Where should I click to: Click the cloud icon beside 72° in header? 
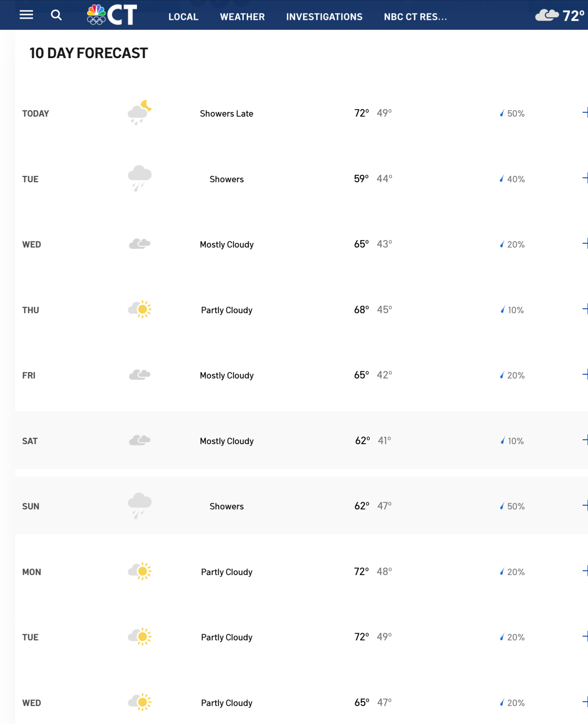[547, 15]
